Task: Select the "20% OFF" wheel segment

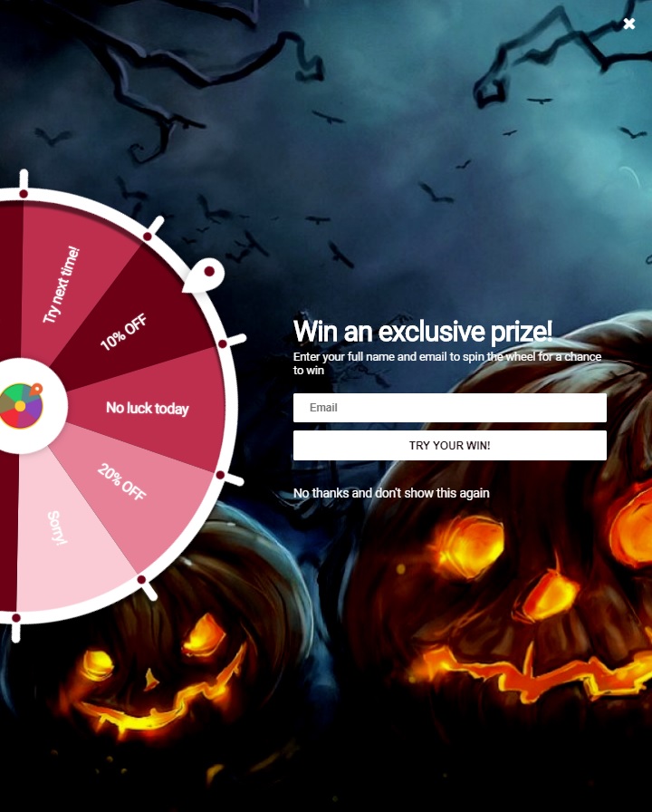Action: [122, 481]
